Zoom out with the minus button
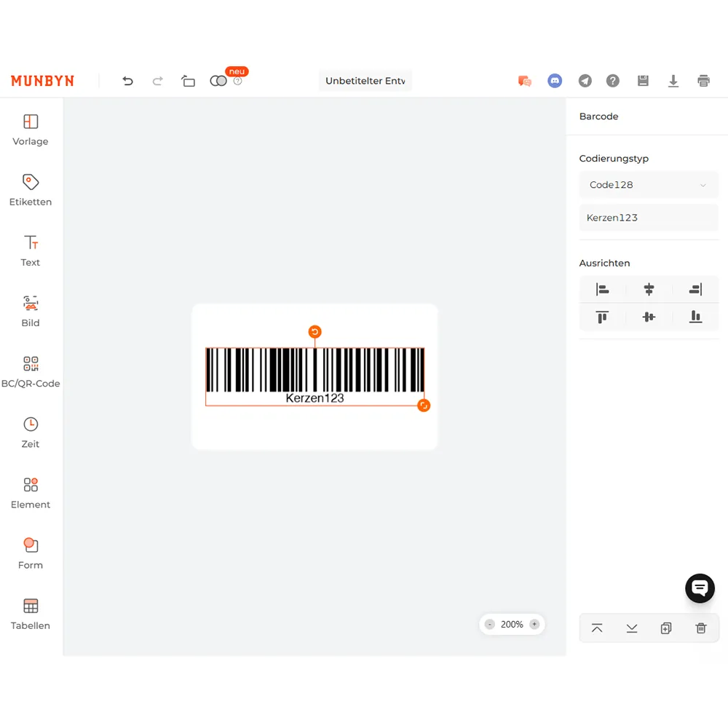Image resolution: width=728 pixels, height=728 pixels. (x=490, y=625)
